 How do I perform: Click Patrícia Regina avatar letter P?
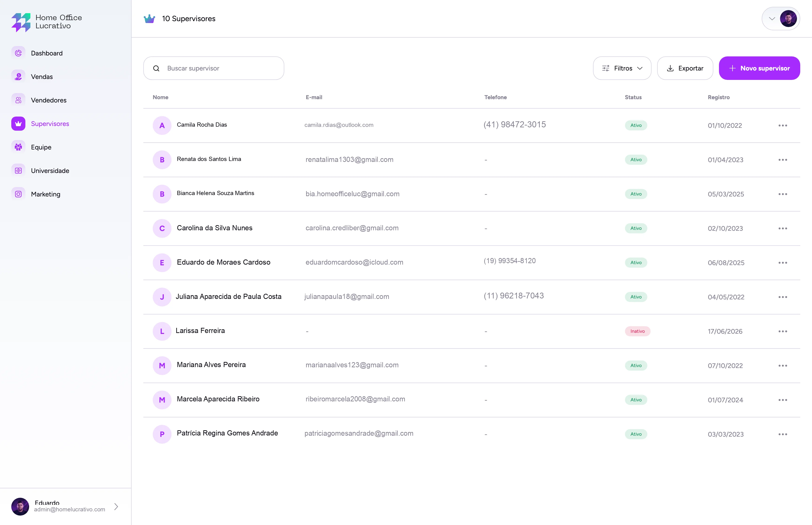pyautogui.click(x=162, y=434)
